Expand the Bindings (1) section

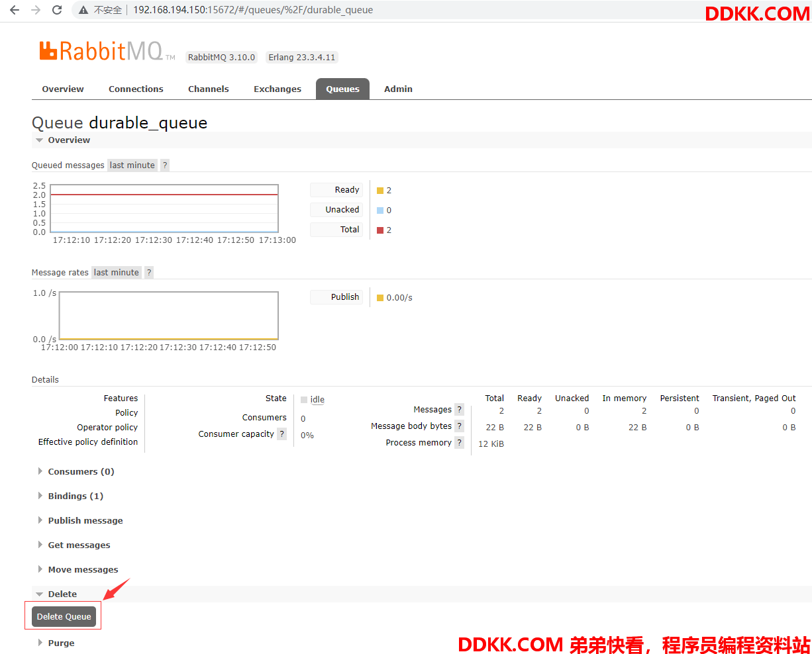[71, 496]
